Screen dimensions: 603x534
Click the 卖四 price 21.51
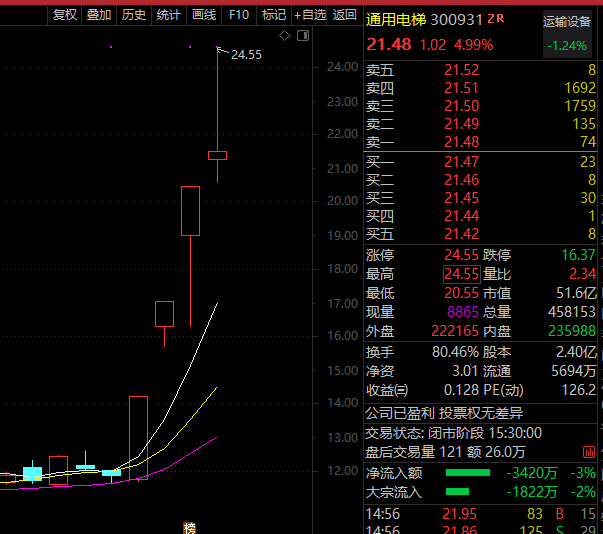coord(461,88)
